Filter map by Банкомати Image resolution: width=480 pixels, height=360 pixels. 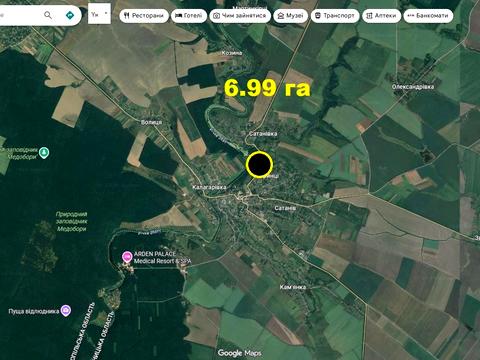point(428,16)
